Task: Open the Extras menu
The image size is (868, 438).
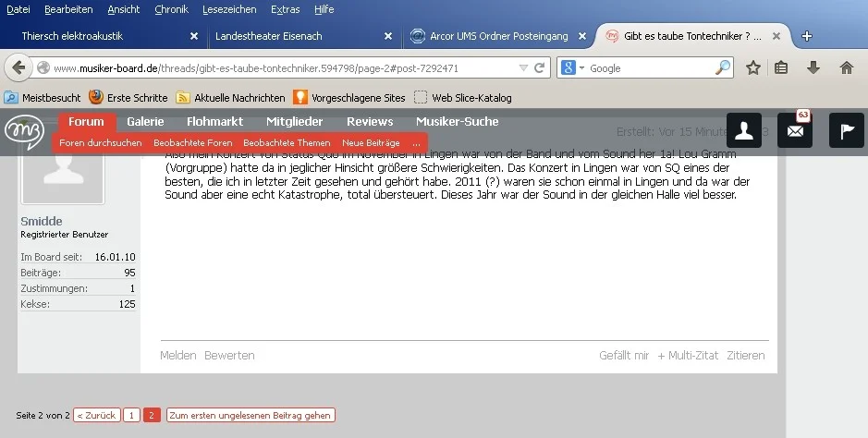Action: coord(285,9)
